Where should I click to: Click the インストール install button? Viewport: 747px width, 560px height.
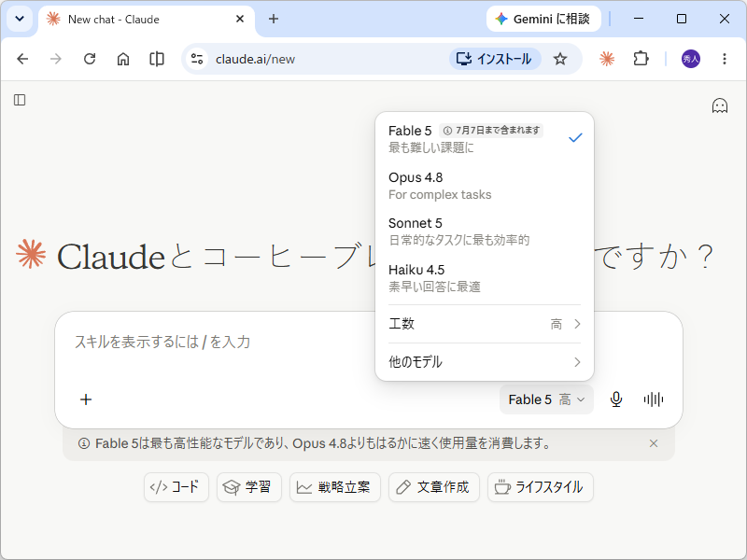(x=495, y=59)
